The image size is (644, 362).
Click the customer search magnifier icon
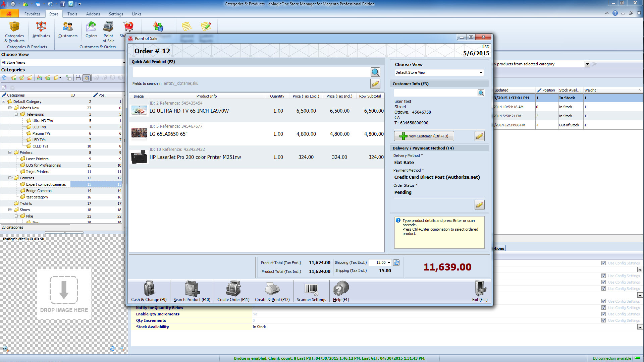pos(481,93)
